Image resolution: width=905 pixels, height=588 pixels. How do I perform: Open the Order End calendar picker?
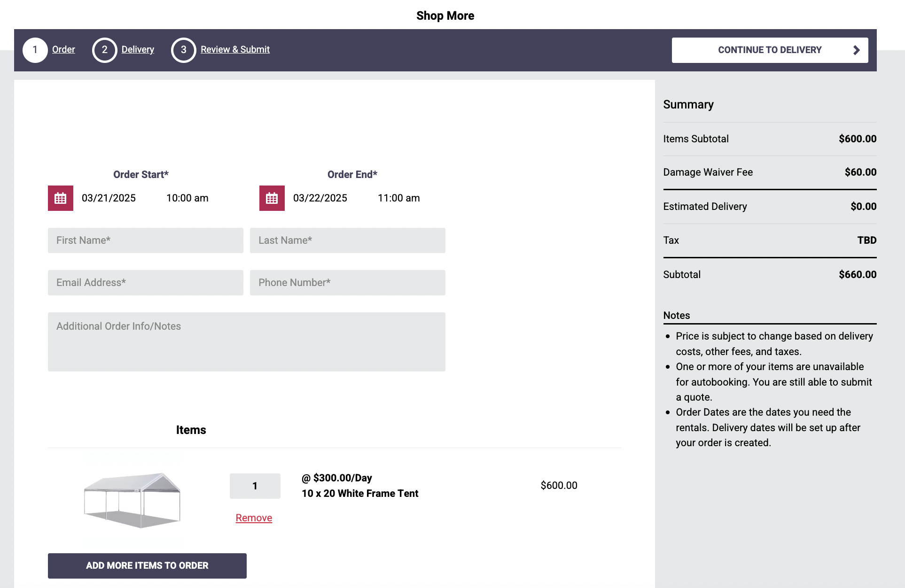[272, 198]
